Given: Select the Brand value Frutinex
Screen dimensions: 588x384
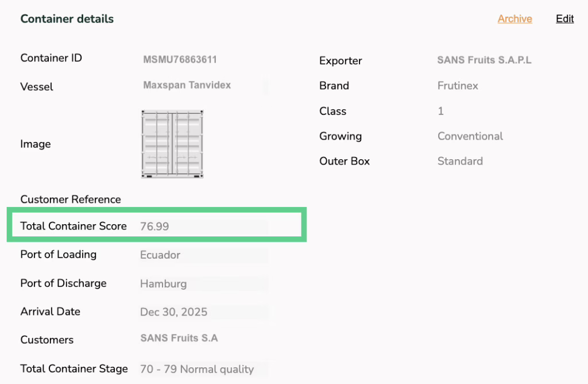Looking at the screenshot, I should click(458, 86).
